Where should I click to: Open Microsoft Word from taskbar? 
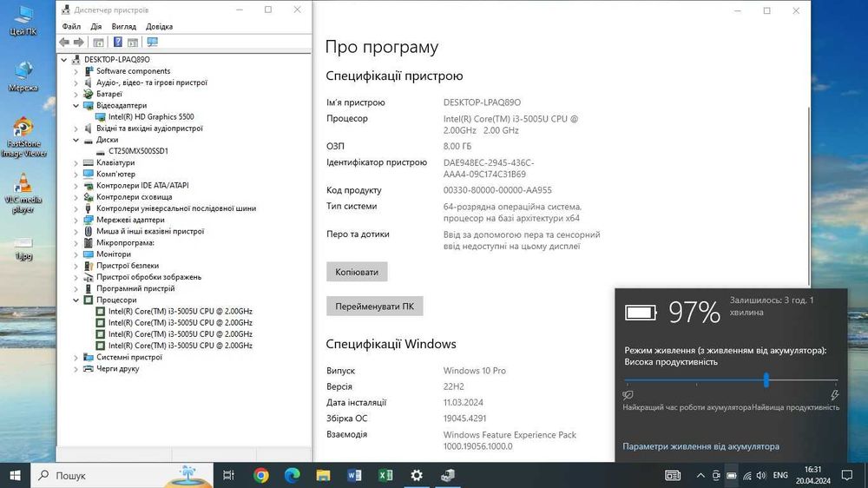click(354, 475)
